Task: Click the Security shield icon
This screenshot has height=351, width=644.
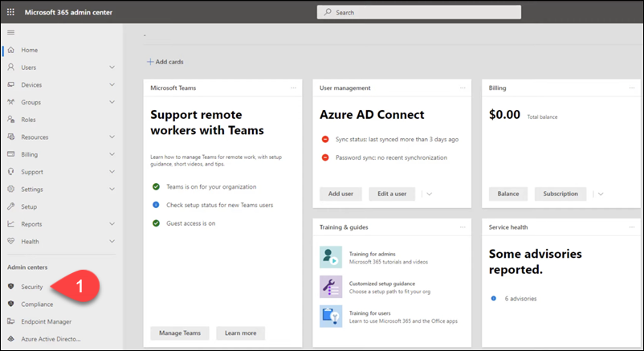Action: click(x=11, y=287)
